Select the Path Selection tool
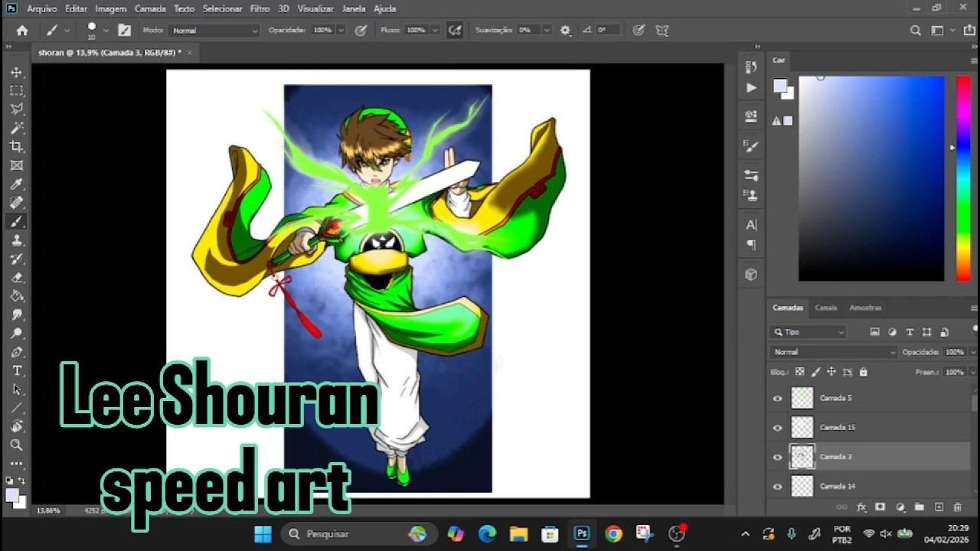This screenshot has height=551, width=980. [16, 390]
